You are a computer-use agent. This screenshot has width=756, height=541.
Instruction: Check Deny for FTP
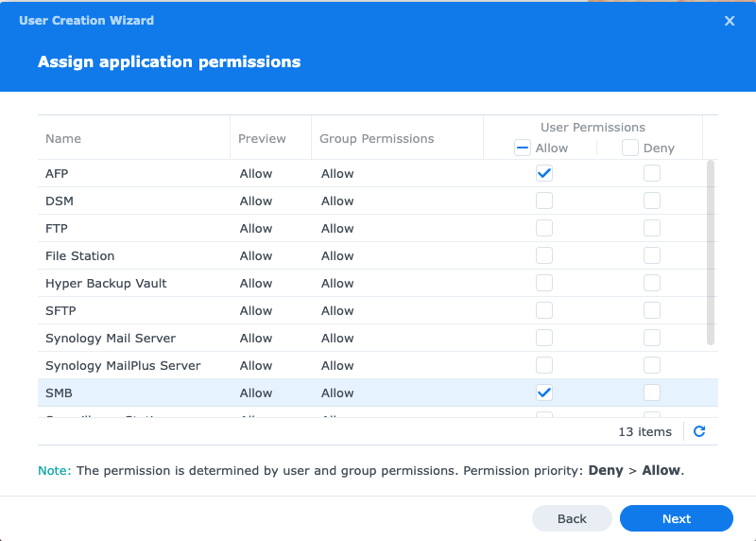click(652, 228)
